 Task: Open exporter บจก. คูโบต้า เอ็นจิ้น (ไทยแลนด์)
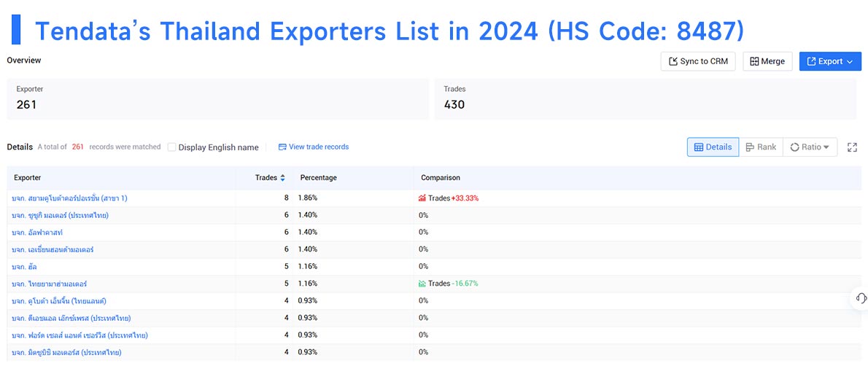pos(59,301)
